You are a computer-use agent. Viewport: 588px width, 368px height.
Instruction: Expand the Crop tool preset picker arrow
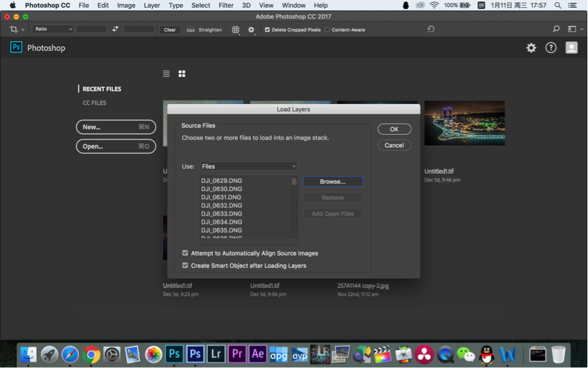pyautogui.click(x=23, y=30)
